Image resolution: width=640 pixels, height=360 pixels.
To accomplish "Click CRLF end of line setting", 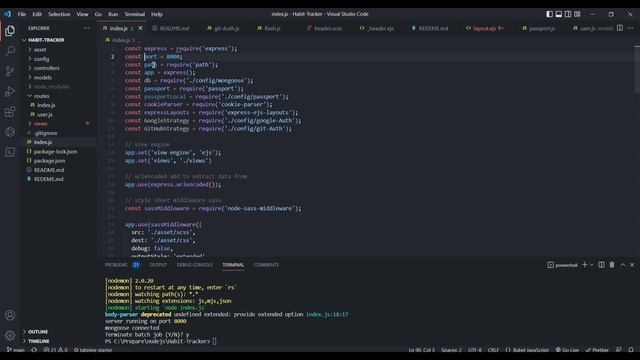I will pyautogui.click(x=493, y=350).
